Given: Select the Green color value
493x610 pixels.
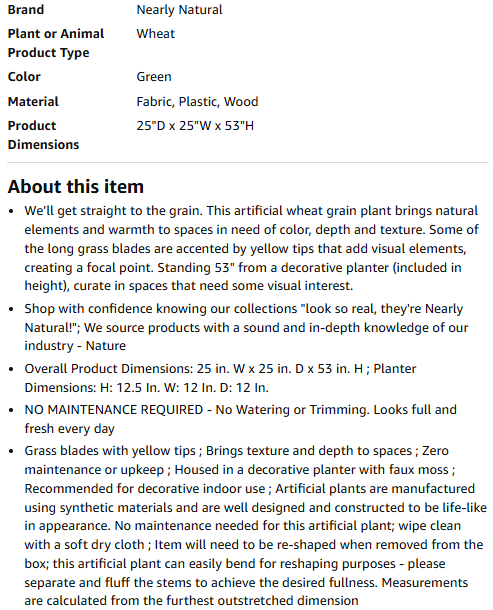Looking at the screenshot, I should click(x=154, y=76).
